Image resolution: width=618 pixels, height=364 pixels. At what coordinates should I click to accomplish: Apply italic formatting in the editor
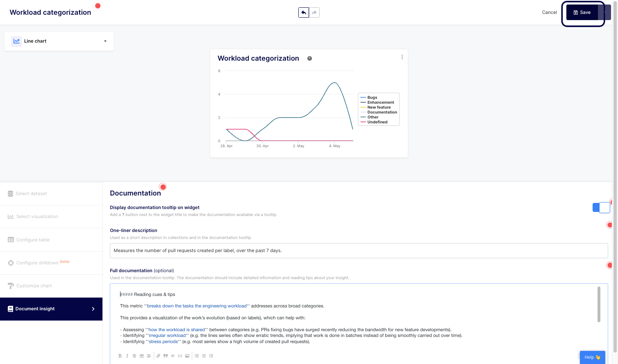(x=127, y=356)
